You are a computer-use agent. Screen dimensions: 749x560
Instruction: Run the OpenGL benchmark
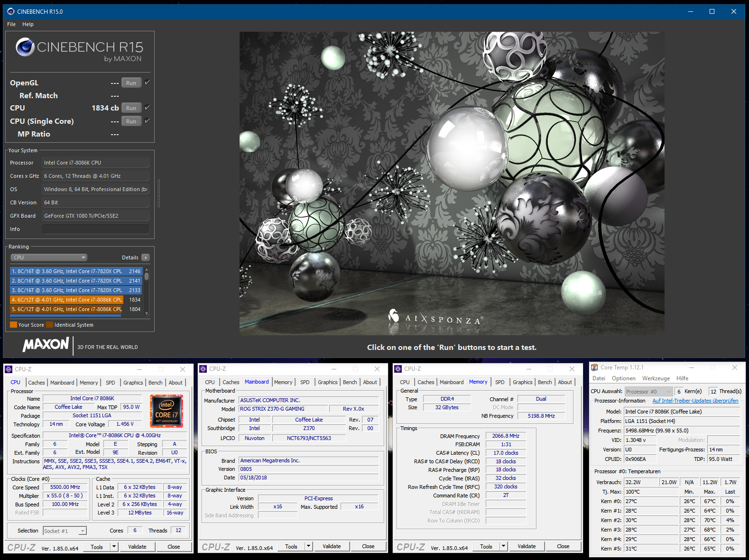131,83
